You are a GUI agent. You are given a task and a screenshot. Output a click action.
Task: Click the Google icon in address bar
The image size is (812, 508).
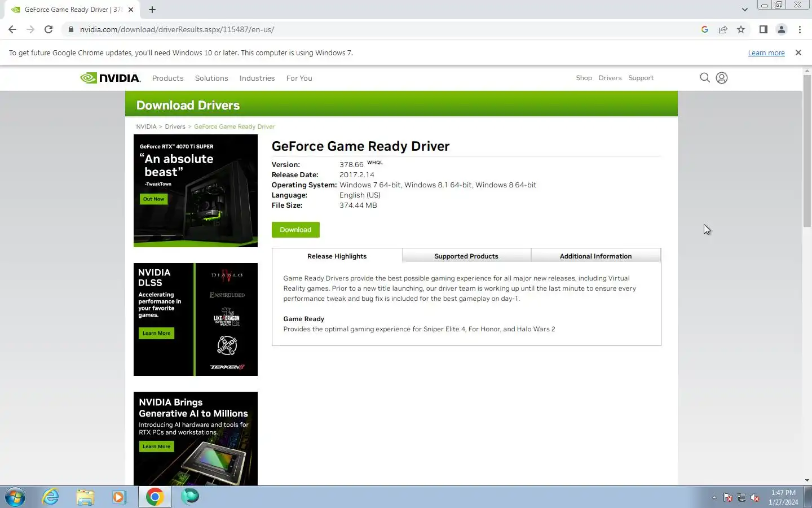pyautogui.click(x=705, y=29)
